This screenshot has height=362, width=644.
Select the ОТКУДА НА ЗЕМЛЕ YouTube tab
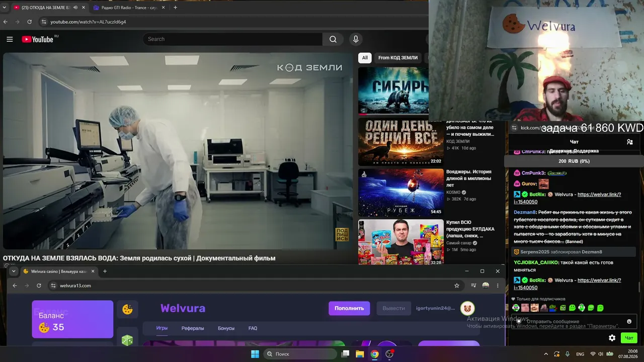(49, 8)
